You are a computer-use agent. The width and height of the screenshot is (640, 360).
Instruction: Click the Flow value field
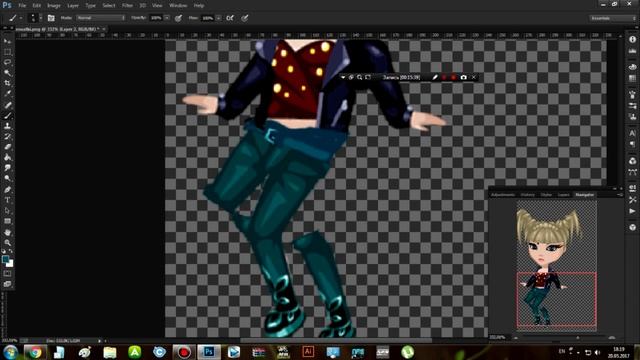pyautogui.click(x=208, y=18)
